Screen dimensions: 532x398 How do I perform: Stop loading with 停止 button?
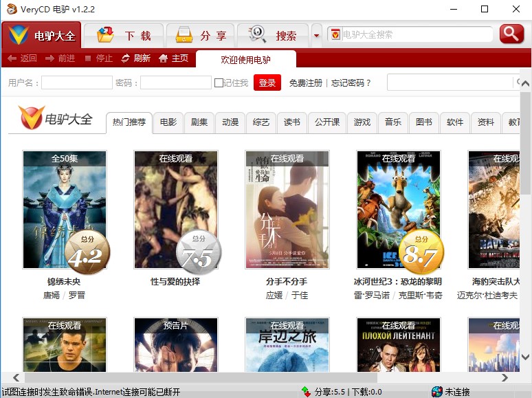[x=99, y=58]
